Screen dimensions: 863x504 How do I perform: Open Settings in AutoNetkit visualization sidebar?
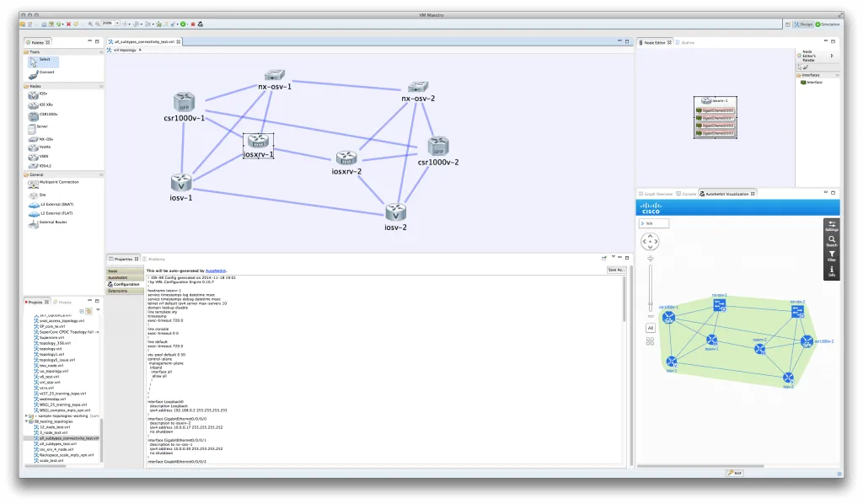[832, 226]
